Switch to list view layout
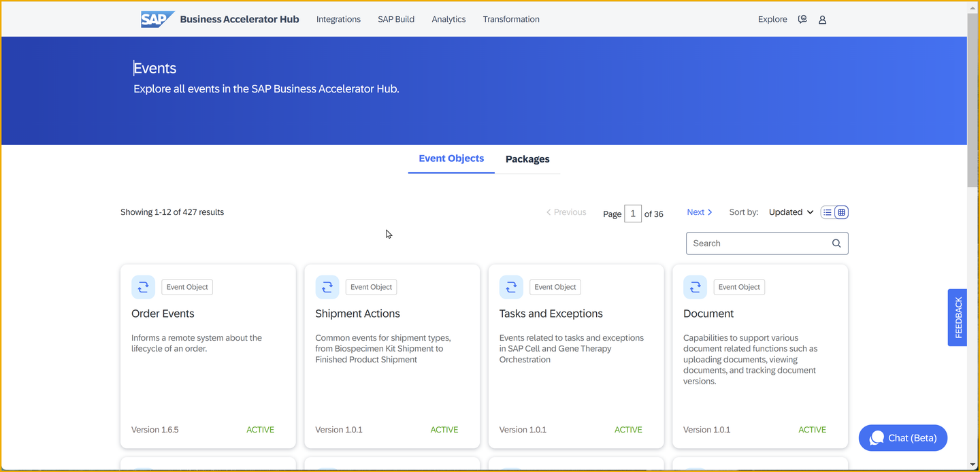 pyautogui.click(x=828, y=212)
